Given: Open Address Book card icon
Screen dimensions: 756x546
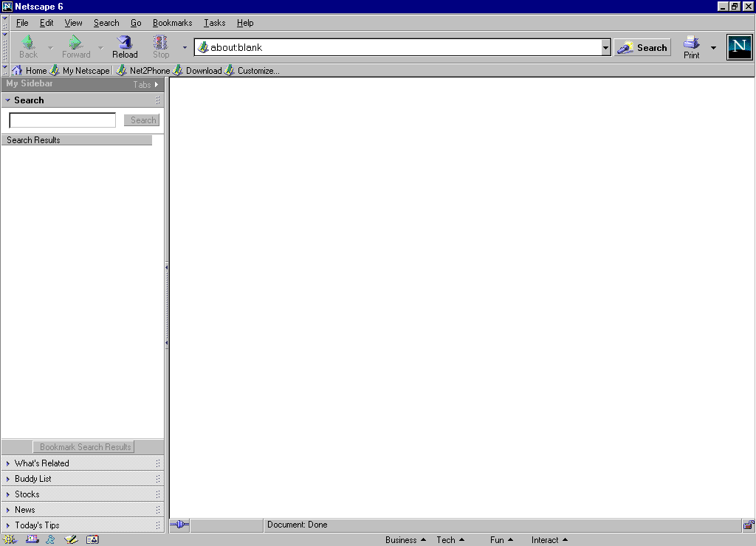Looking at the screenshot, I should [x=92, y=540].
